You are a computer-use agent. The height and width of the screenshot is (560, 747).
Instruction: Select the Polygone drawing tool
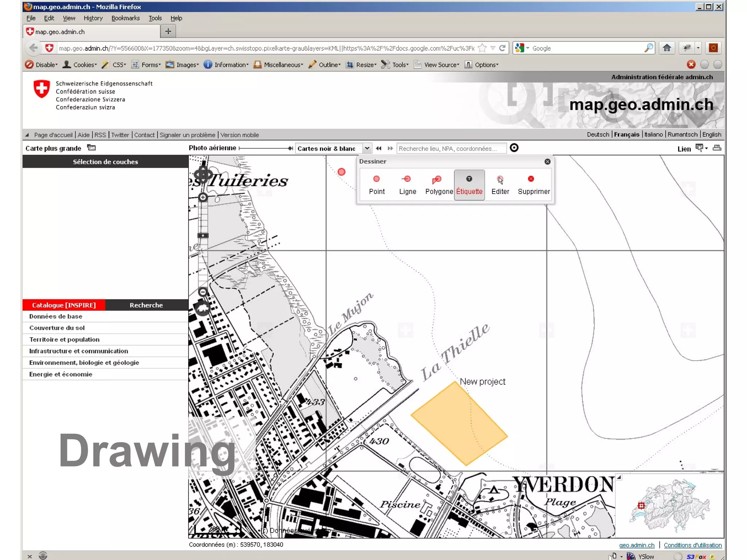[x=438, y=184]
